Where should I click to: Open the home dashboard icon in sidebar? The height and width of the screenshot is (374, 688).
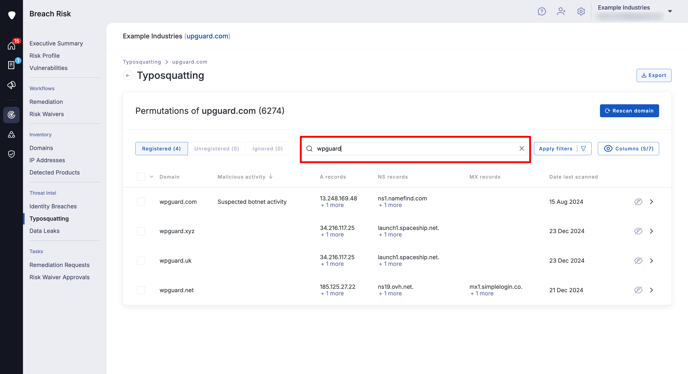pos(11,46)
